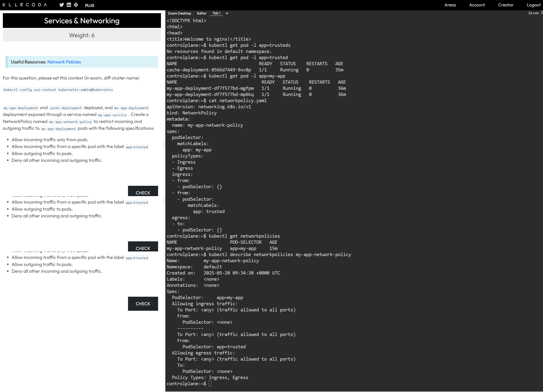Open the Slack community icon

click(x=76, y=5)
